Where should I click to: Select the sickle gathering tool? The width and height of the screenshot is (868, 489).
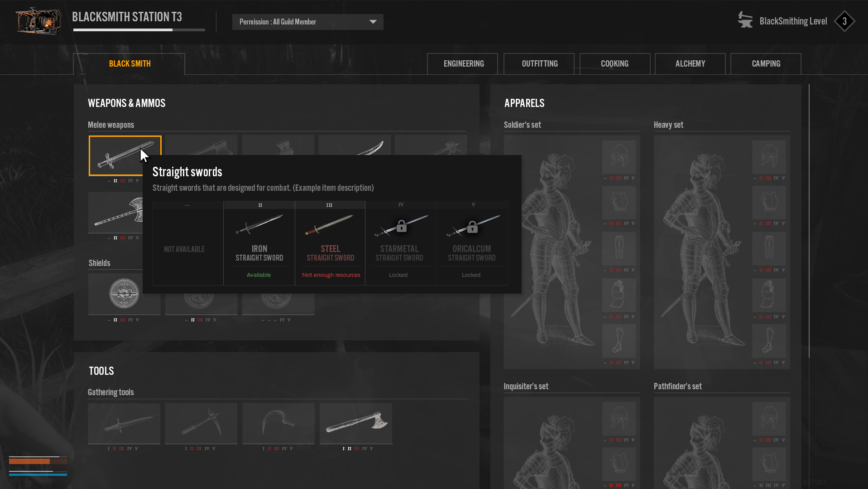(x=278, y=423)
